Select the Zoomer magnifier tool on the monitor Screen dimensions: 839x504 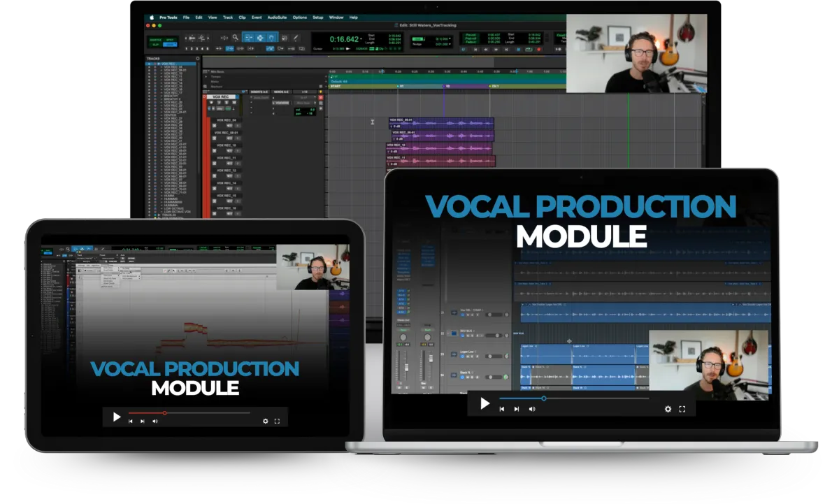[236, 38]
